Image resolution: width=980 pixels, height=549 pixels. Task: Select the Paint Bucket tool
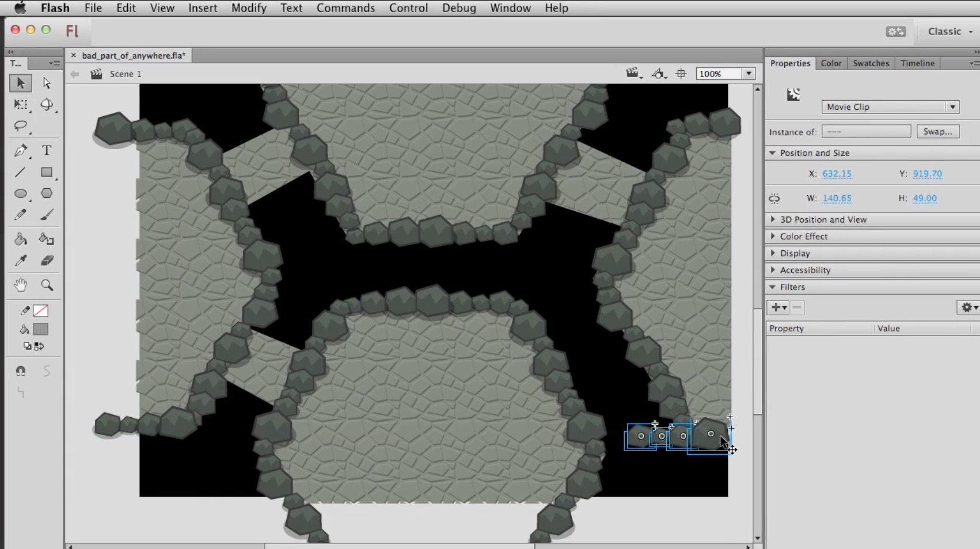[x=20, y=239]
